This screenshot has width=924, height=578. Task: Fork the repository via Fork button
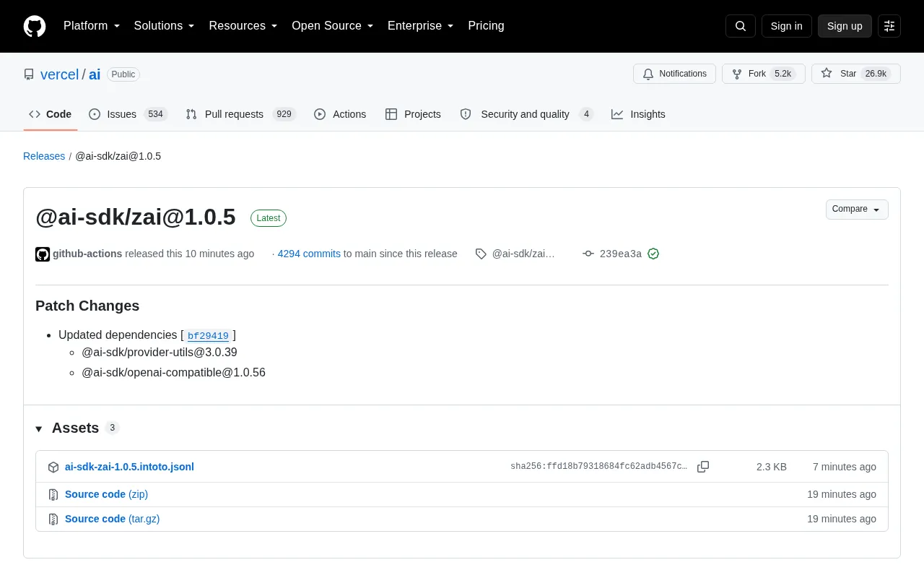pos(763,74)
